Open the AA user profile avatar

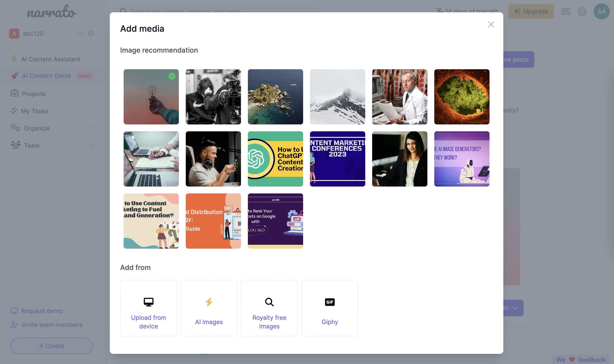coord(601,11)
